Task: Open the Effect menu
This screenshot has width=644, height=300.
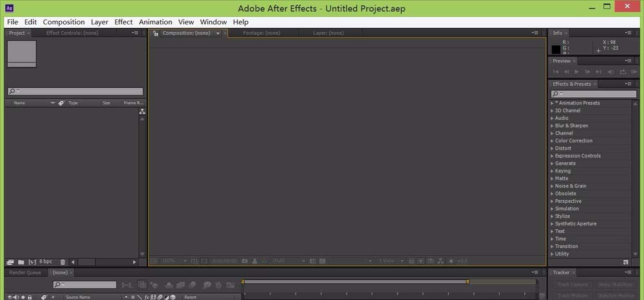Action: (123, 22)
